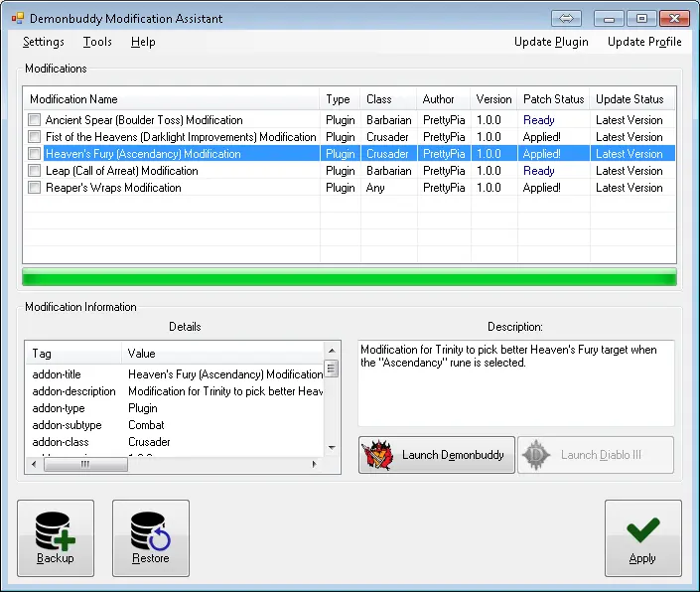Click the Backup database icon button
Screen dimensions: 700x592
point(56,538)
